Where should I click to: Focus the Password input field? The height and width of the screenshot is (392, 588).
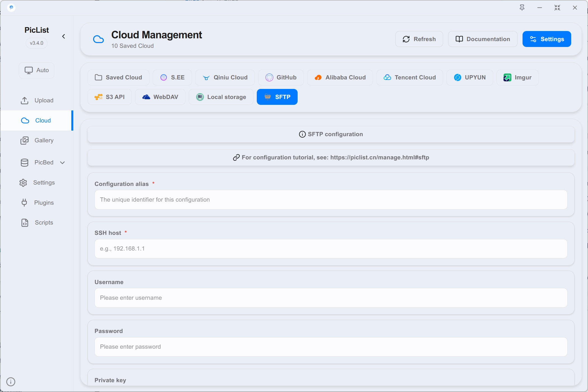(x=331, y=347)
